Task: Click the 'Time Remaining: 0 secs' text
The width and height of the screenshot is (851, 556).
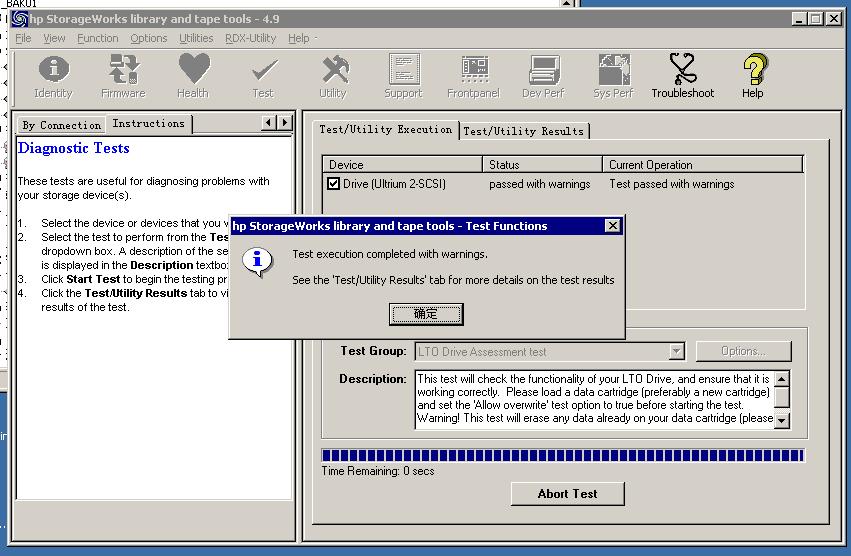Action: click(x=378, y=471)
